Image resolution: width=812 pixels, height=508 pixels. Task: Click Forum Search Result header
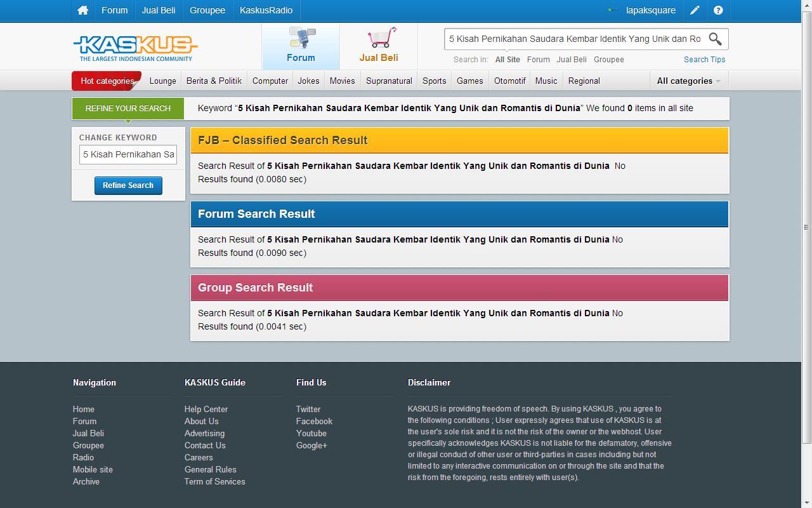point(459,214)
